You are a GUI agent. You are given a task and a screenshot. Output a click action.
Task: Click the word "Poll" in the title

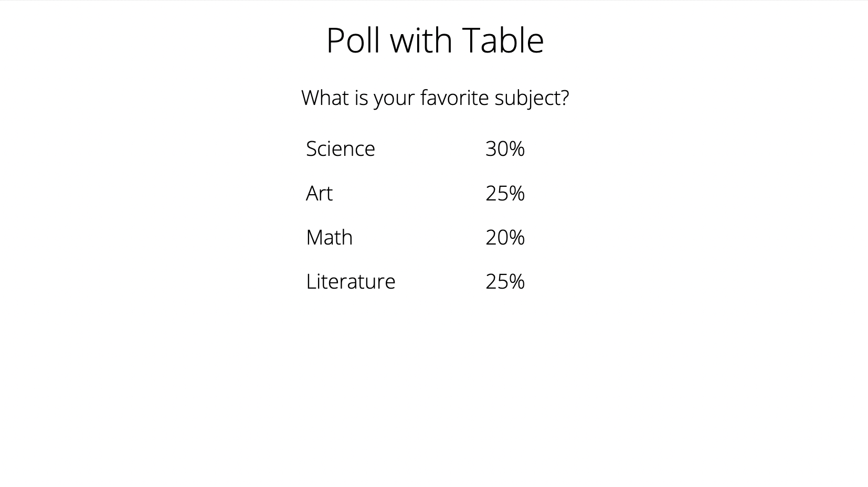[x=353, y=40]
